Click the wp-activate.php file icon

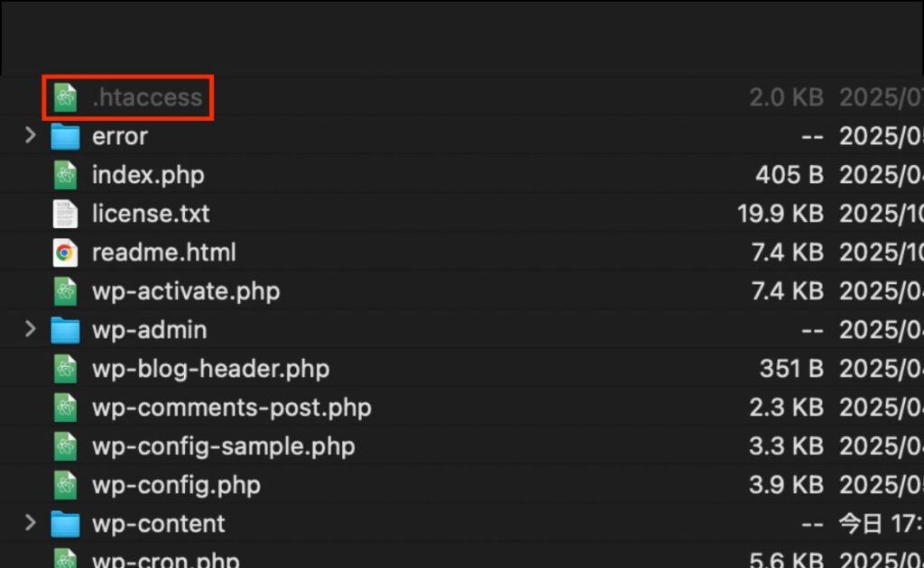coord(65,291)
